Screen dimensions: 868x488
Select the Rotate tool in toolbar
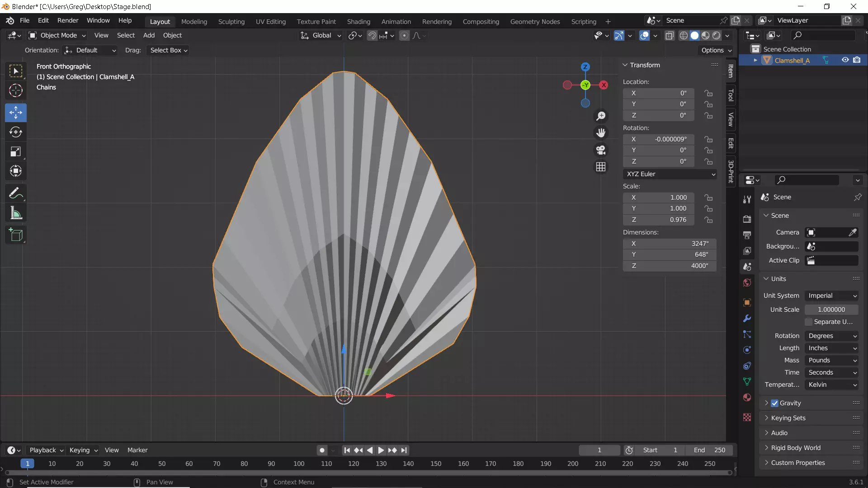[x=16, y=132]
